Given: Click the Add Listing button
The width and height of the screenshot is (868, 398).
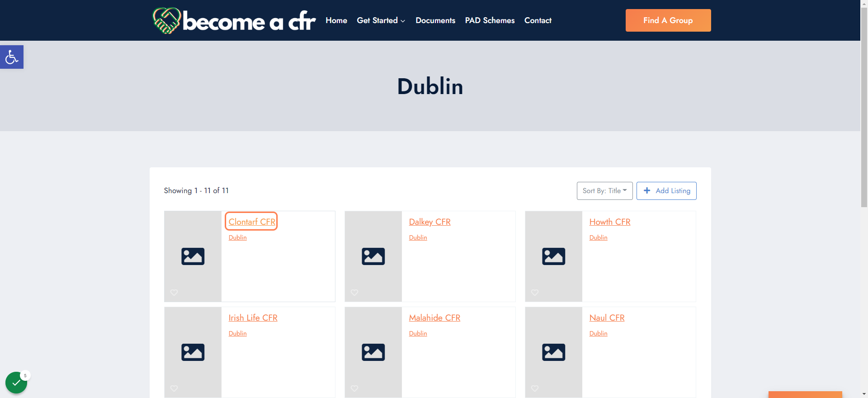Looking at the screenshot, I should 666,191.
